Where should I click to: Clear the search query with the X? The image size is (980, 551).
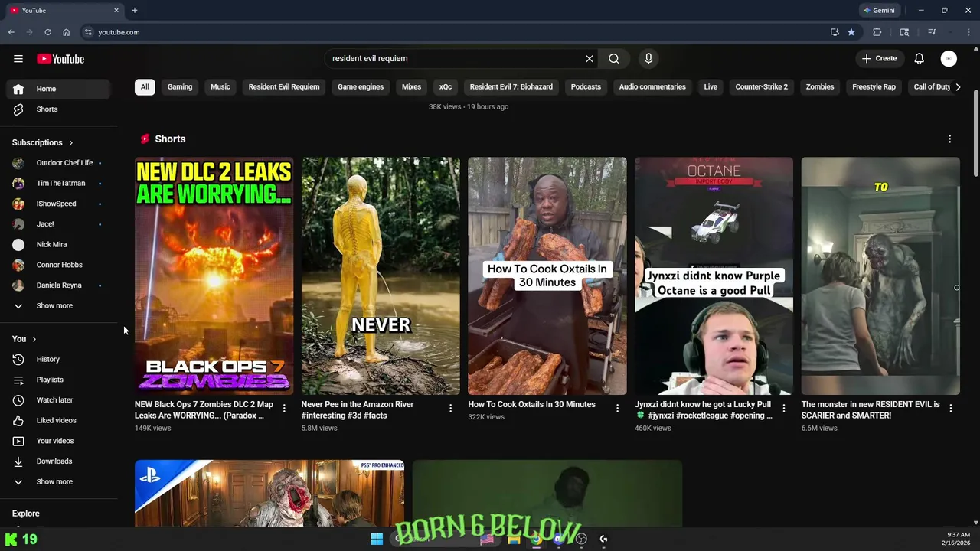pyautogui.click(x=590, y=58)
